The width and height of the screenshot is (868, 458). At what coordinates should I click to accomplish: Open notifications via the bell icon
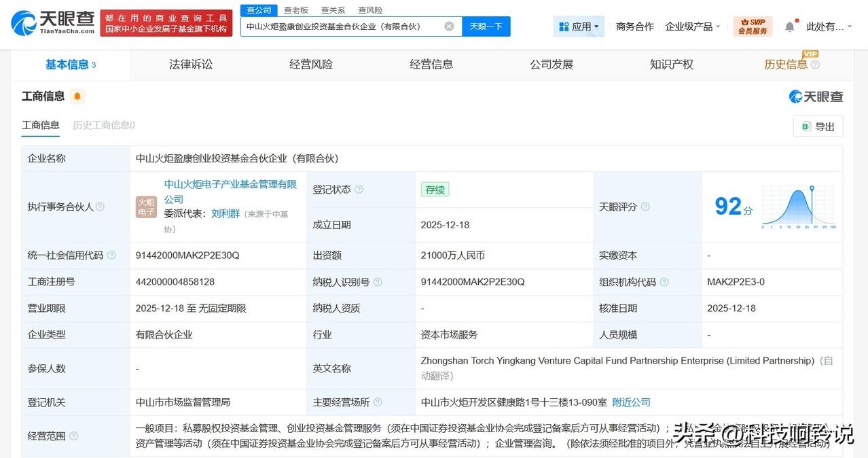789,26
